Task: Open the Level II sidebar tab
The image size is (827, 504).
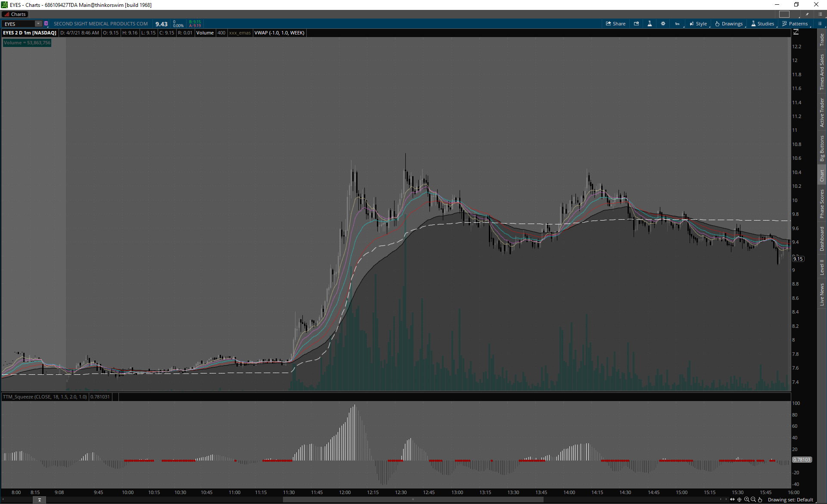Action: coord(822,267)
